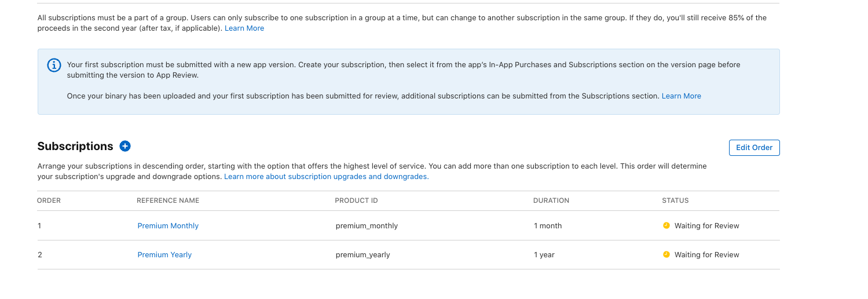This screenshot has height=299, width=868.
Task: Open Learn More link in info banner
Action: tap(681, 96)
